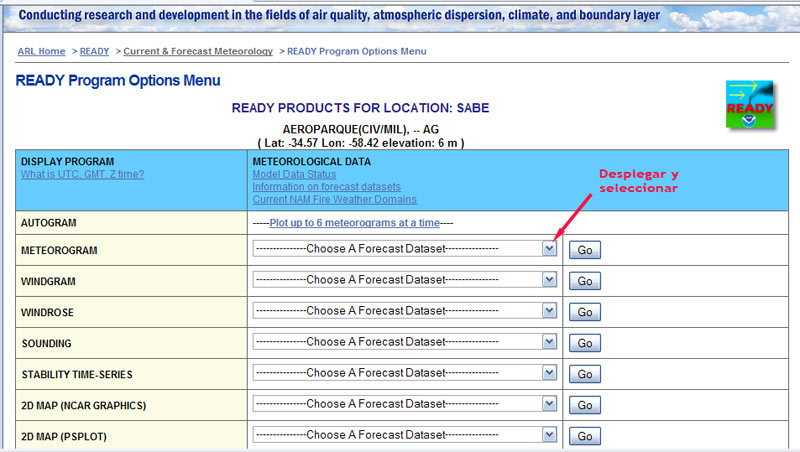Click the research and development banner text
800x452 pixels.
click(x=339, y=15)
